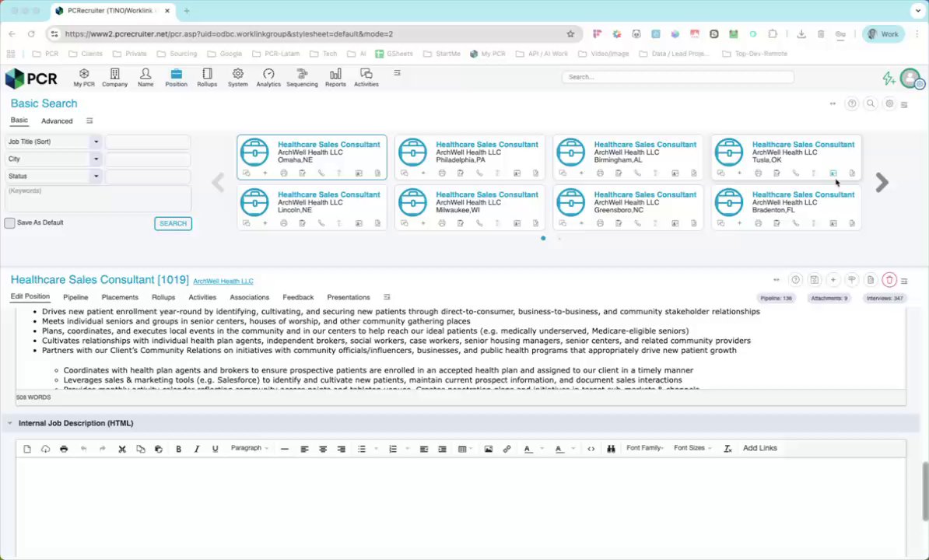The height and width of the screenshot is (560, 929).
Task: Open the Feedback tab
Action: pos(298,298)
